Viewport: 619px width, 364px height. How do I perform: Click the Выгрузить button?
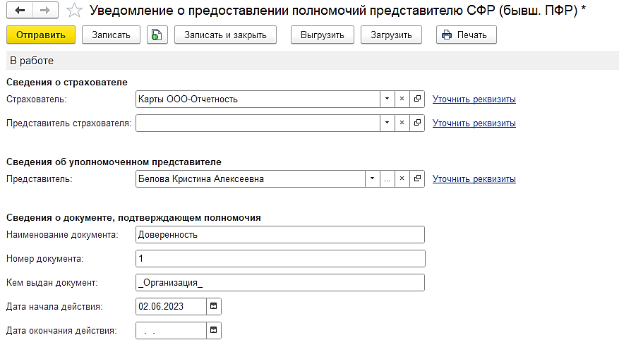tap(322, 35)
